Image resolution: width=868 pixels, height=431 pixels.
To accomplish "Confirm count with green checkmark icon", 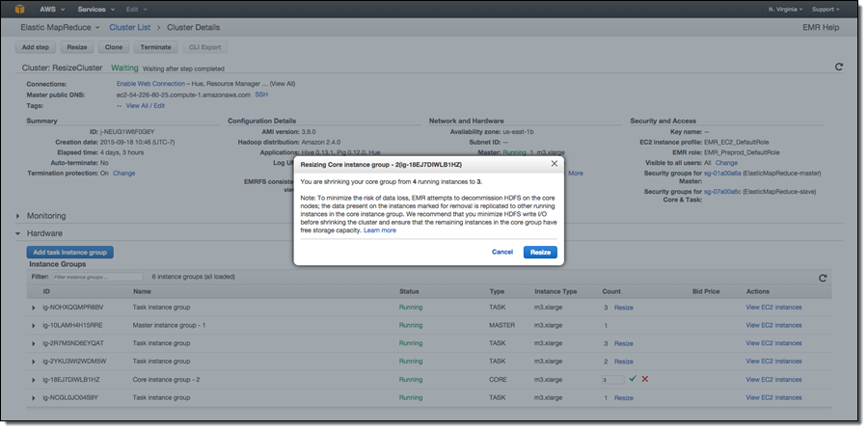I will point(632,379).
